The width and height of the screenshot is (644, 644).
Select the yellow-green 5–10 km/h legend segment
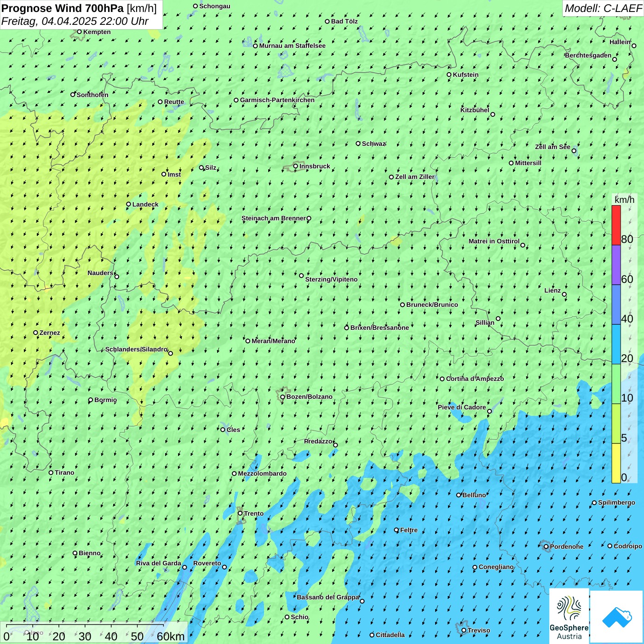point(616,424)
